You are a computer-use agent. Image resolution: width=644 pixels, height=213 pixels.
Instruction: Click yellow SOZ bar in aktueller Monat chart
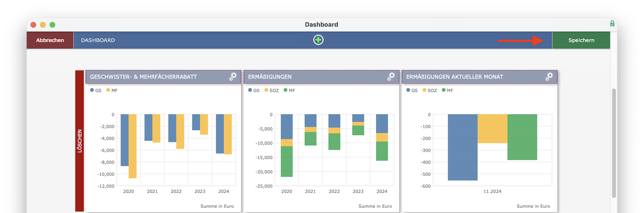(x=492, y=129)
